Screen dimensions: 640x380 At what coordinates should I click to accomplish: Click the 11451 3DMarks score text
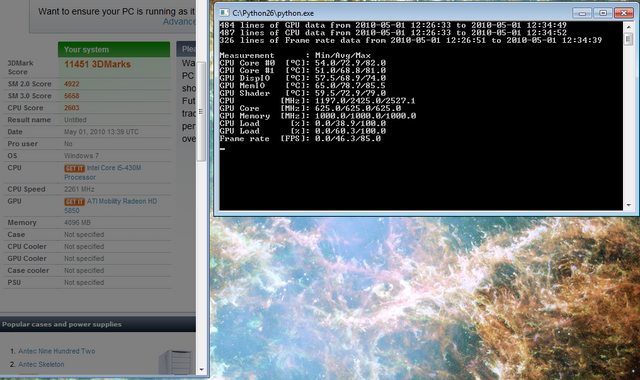tap(98, 64)
